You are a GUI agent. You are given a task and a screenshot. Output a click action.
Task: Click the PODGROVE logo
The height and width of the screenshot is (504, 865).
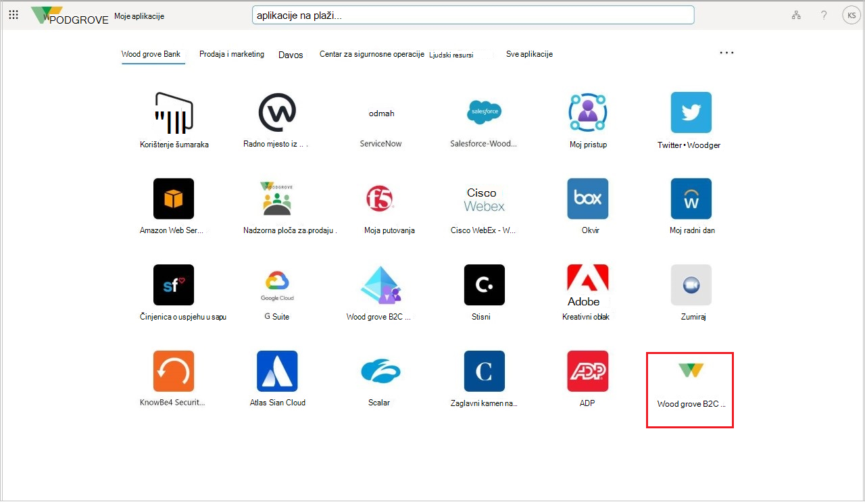70,16
